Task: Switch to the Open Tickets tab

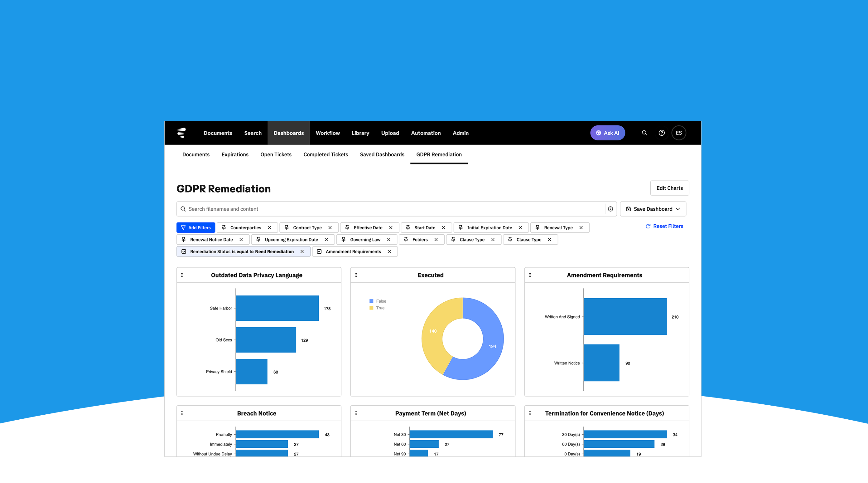Action: pyautogui.click(x=276, y=154)
